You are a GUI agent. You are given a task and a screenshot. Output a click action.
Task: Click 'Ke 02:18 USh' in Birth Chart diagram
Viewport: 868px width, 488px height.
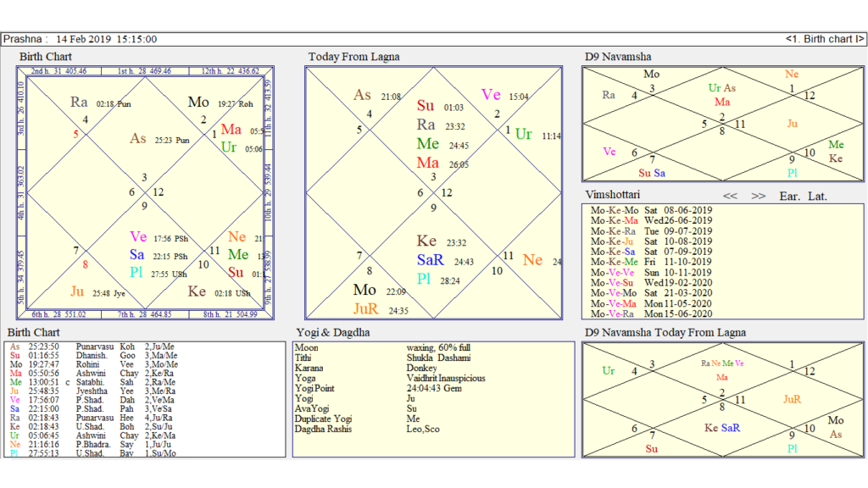pyautogui.click(x=219, y=291)
